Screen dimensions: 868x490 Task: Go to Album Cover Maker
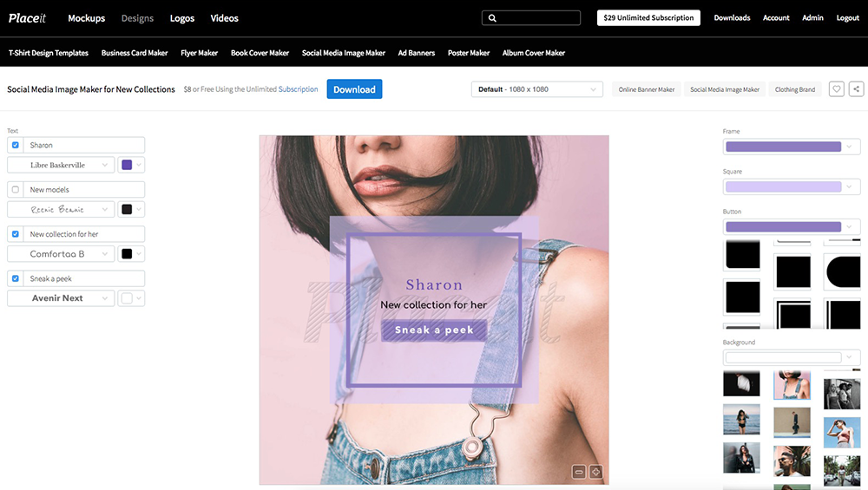click(534, 53)
